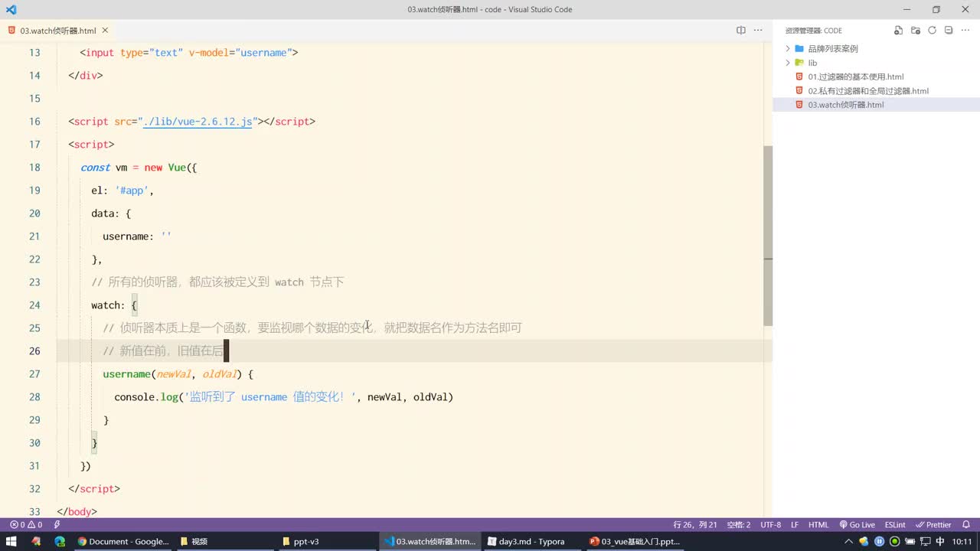Open the blue pause tray icon
The height and width of the screenshot is (551, 980).
coord(879,541)
